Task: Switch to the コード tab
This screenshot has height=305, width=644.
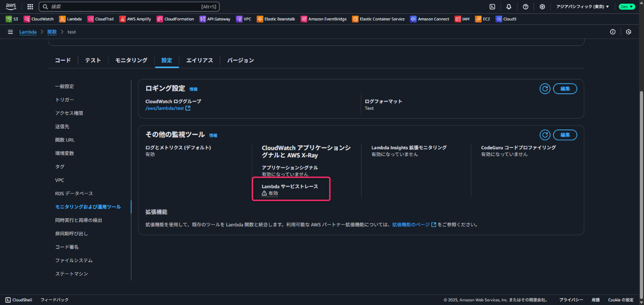Action: pyautogui.click(x=63, y=60)
